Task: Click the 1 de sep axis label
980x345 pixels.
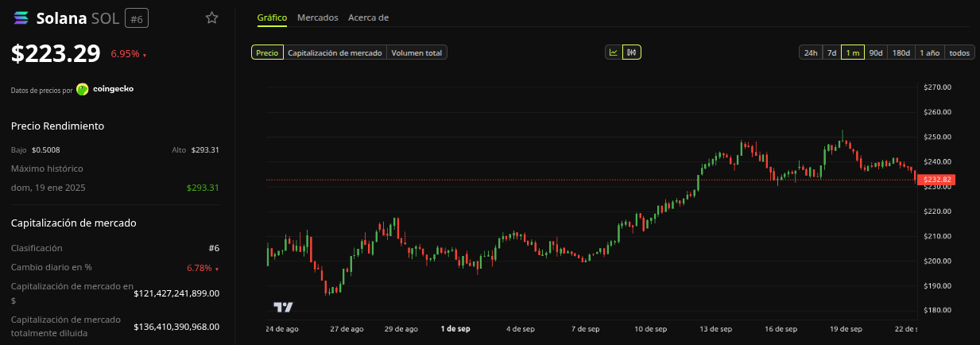Action: [455, 328]
